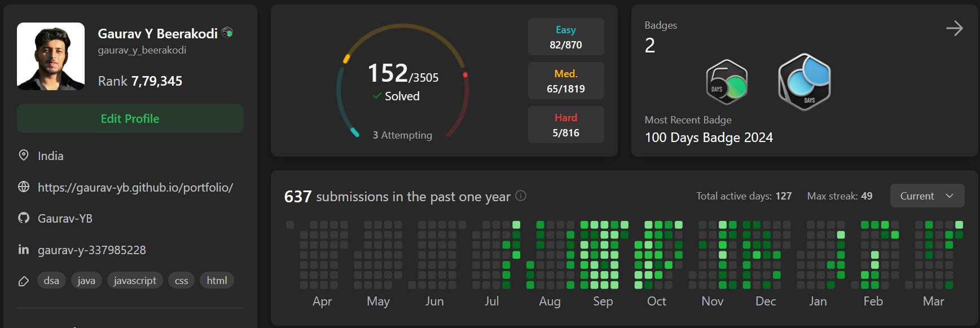Click the profile avatar photo

(x=51, y=56)
